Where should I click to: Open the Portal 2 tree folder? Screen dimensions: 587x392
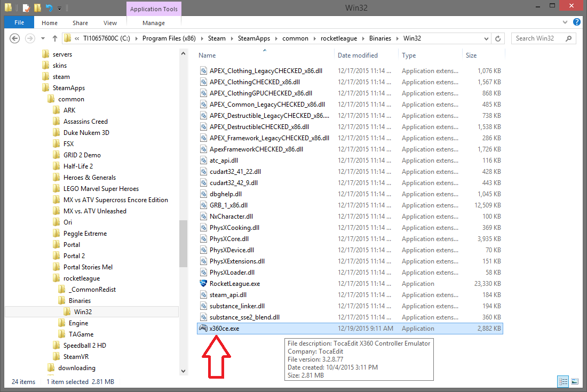click(74, 255)
